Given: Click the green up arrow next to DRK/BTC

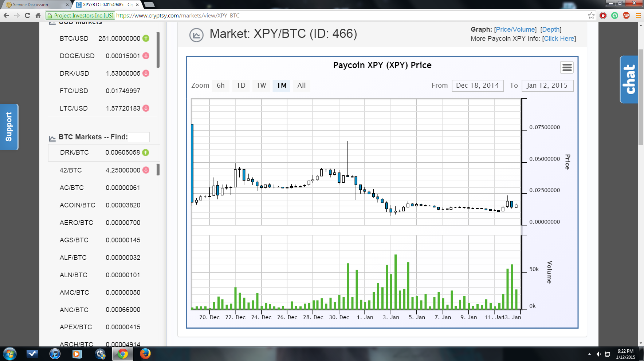Looking at the screenshot, I should [145, 152].
